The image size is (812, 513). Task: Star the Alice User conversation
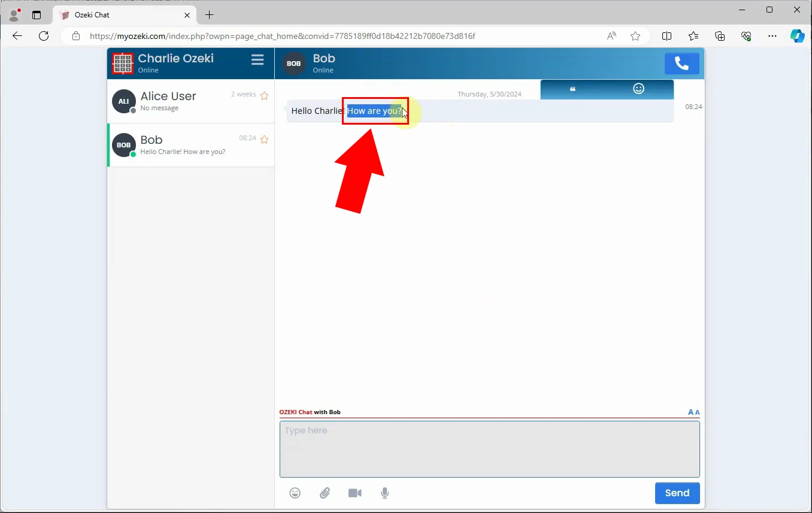click(x=264, y=95)
